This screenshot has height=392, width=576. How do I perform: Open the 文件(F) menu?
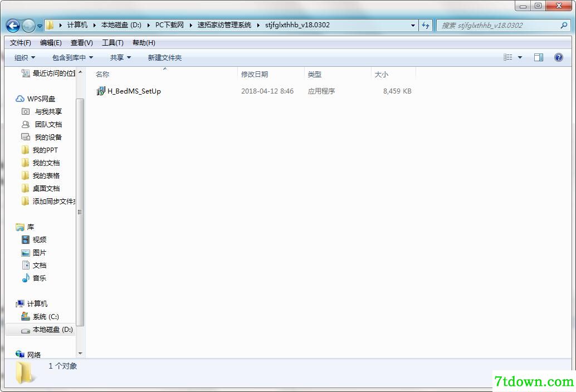20,42
